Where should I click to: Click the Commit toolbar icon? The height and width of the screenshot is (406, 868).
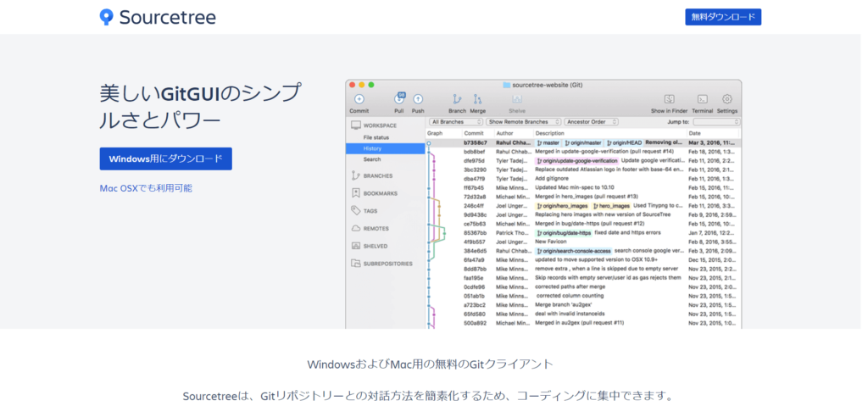pyautogui.click(x=359, y=99)
